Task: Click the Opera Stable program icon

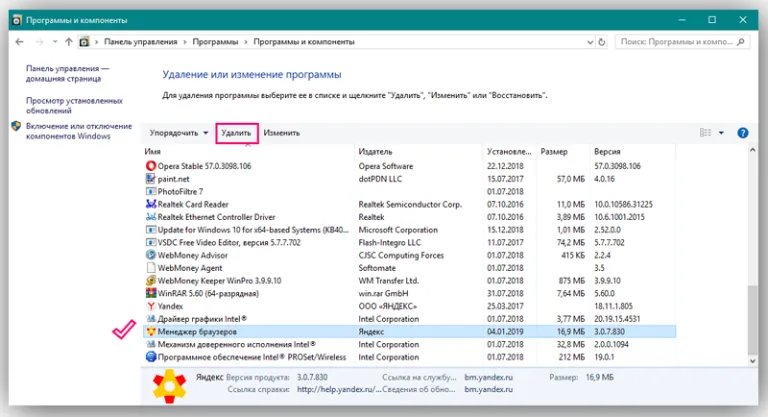Action: click(x=151, y=166)
